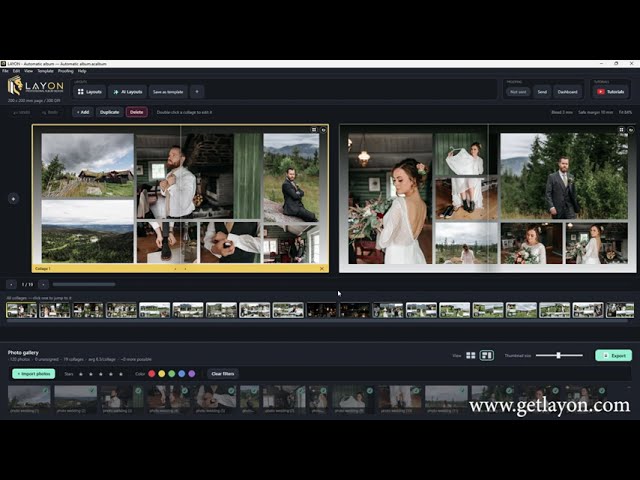This screenshot has width=640, height=480.
Task: Click the Undo button
Action: (22, 112)
